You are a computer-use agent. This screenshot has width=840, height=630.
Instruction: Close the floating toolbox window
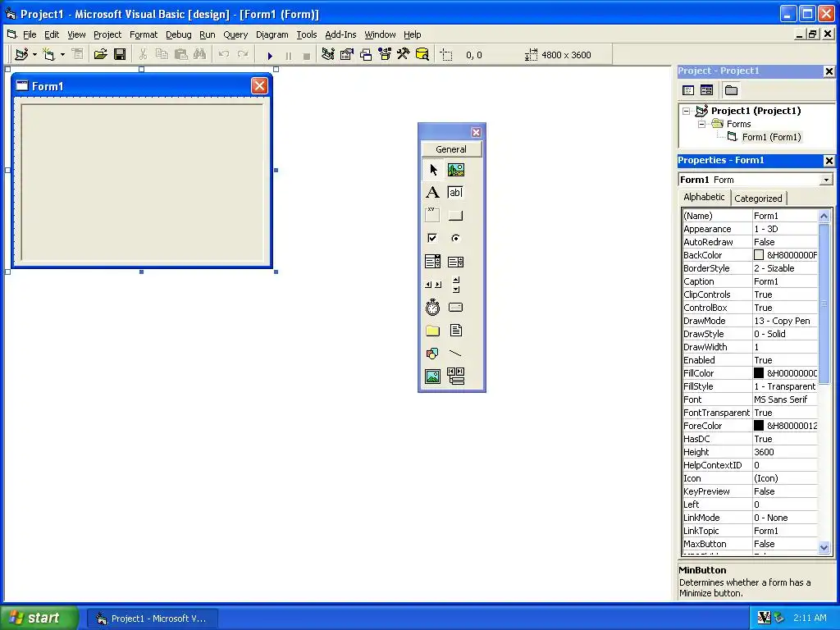click(x=476, y=132)
